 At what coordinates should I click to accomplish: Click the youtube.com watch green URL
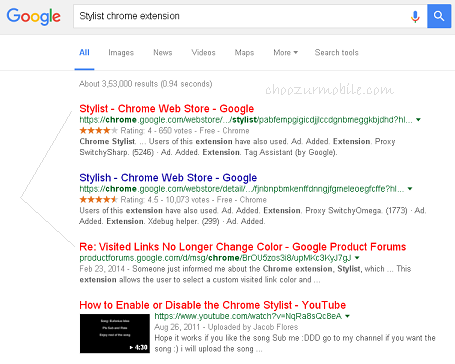(x=248, y=316)
